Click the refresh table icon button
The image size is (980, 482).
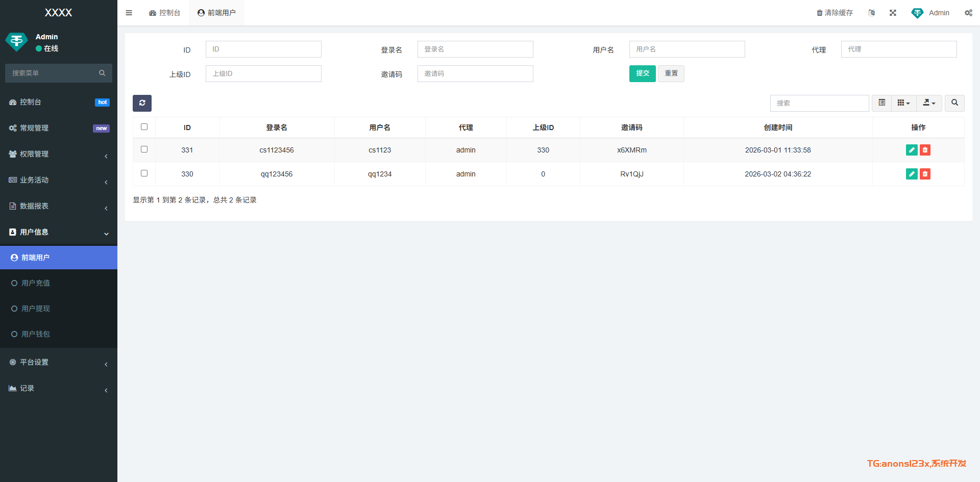tap(142, 103)
